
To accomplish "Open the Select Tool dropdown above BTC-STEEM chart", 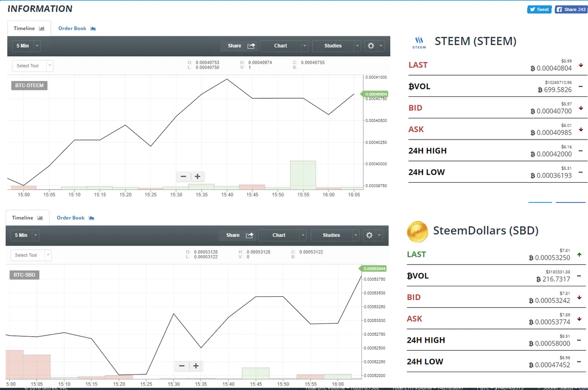I will click(x=33, y=66).
